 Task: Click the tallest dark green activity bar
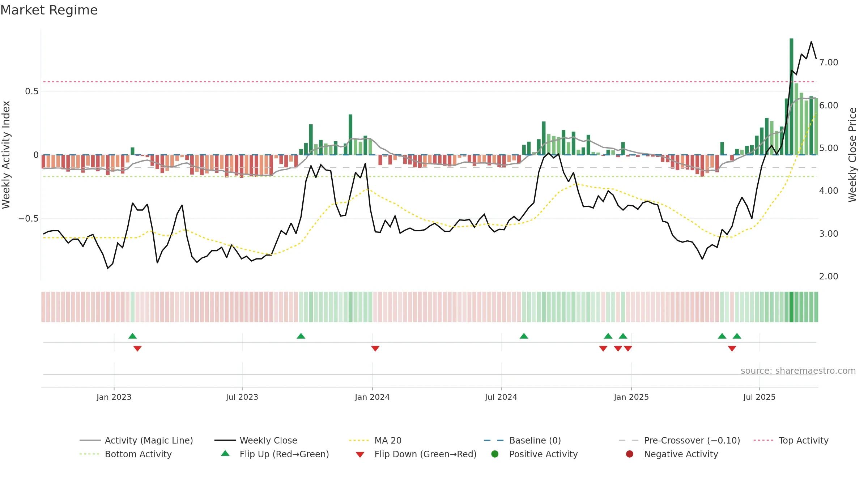tap(791, 97)
